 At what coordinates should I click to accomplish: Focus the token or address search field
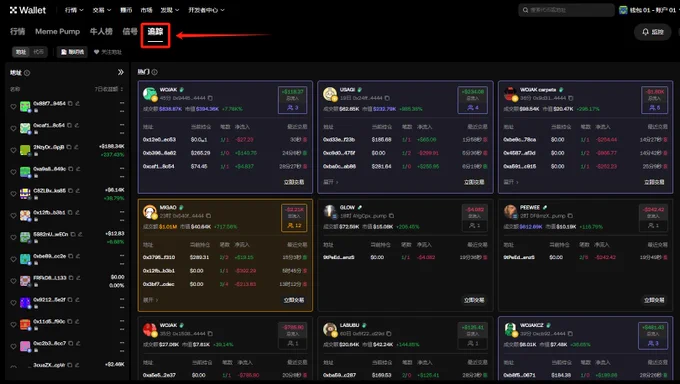pos(566,10)
